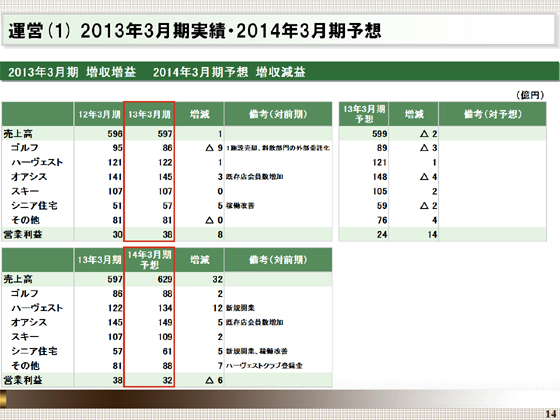Click シニア住宅 value '61' in 14年3月期予想 column
Screen dimensions: 560x420
(168, 351)
